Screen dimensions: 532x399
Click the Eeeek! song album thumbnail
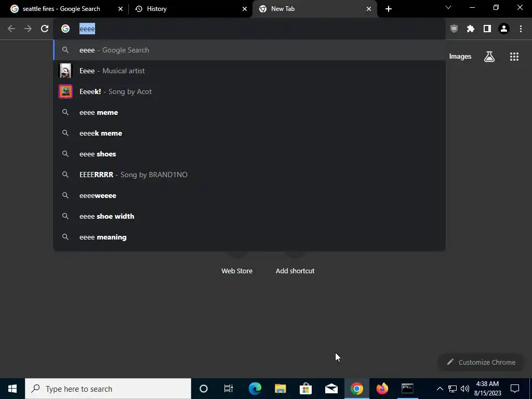pyautogui.click(x=65, y=91)
